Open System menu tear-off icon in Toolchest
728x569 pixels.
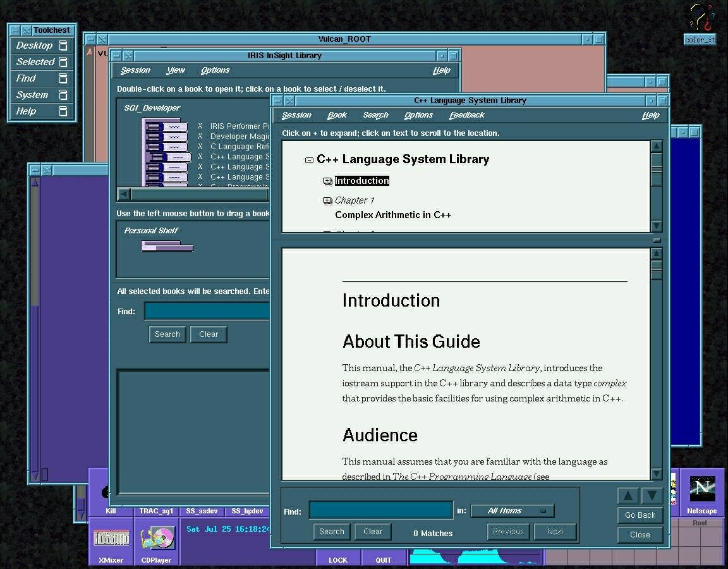[63, 95]
